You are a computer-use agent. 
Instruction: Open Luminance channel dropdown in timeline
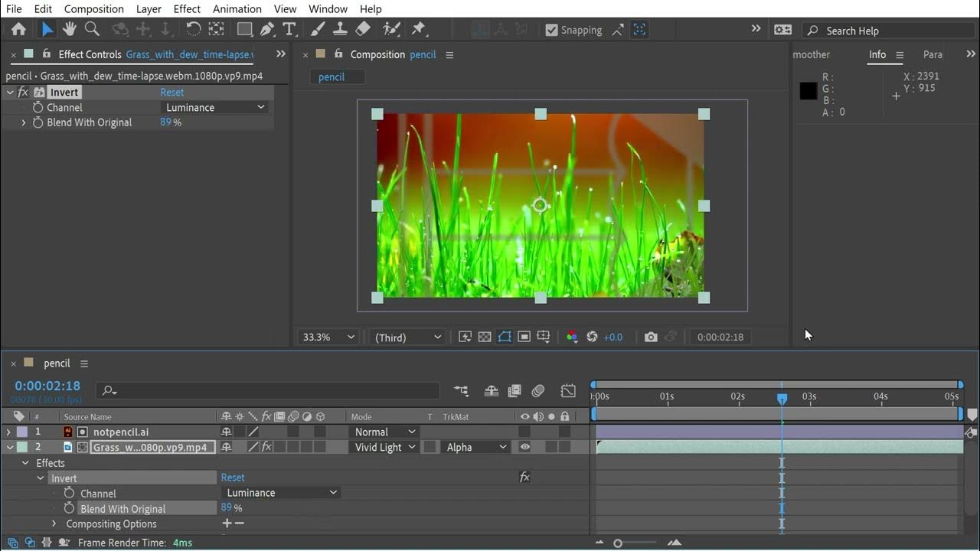pyautogui.click(x=281, y=493)
